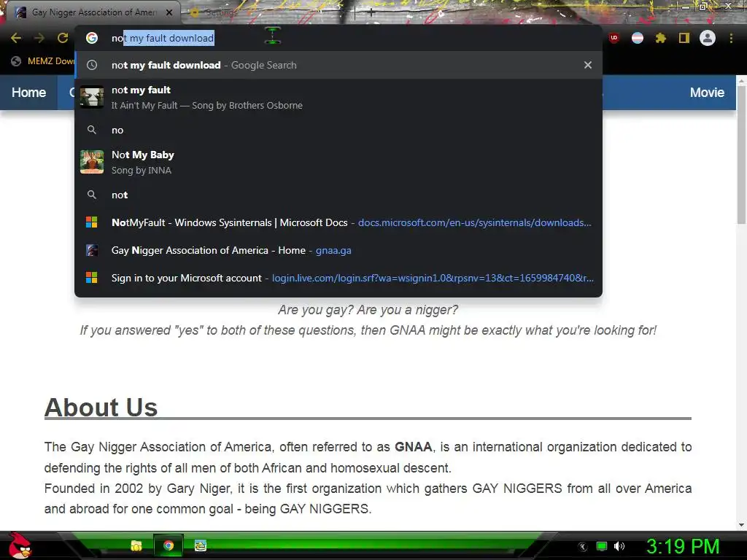747x560 pixels.
Task: Click the magnifier icon beside 'not'
Action: (x=92, y=195)
